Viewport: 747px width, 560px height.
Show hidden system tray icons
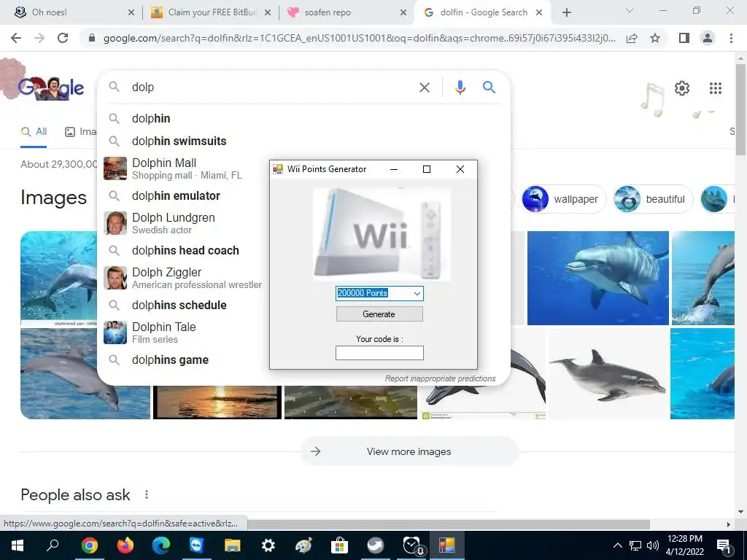pos(617,545)
